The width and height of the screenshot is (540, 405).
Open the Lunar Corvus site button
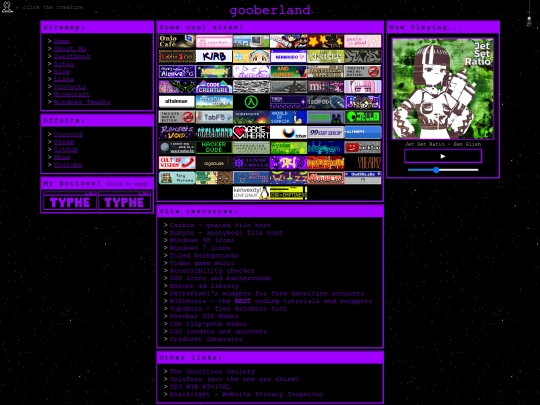click(251, 163)
